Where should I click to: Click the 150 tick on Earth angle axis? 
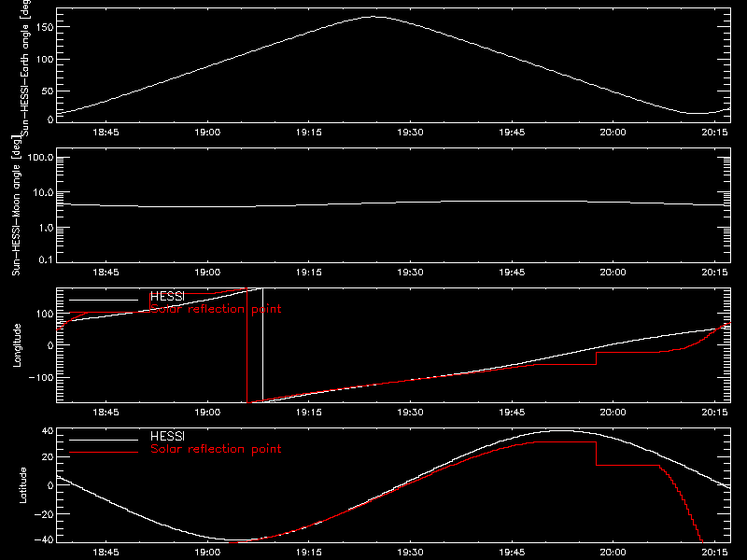(x=45, y=27)
